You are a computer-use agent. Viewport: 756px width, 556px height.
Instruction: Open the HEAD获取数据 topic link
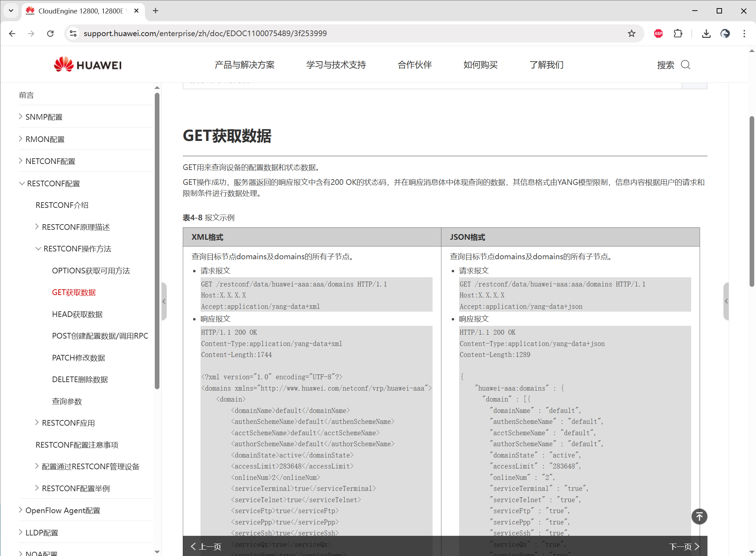point(77,314)
